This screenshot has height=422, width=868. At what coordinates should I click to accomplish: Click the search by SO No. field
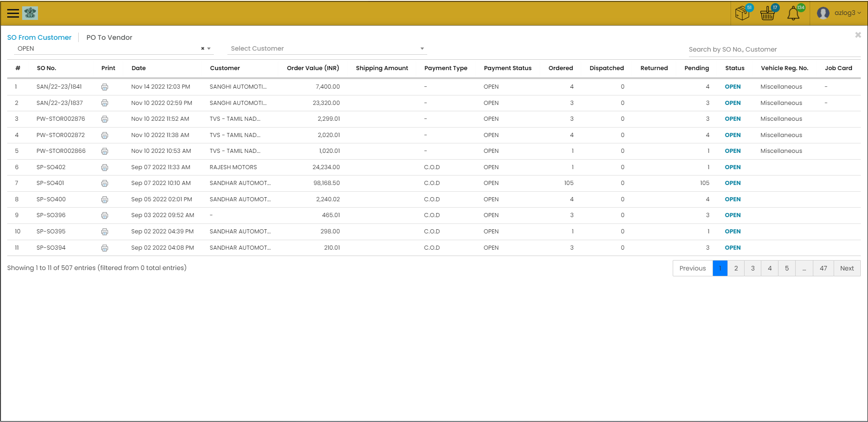(x=774, y=49)
